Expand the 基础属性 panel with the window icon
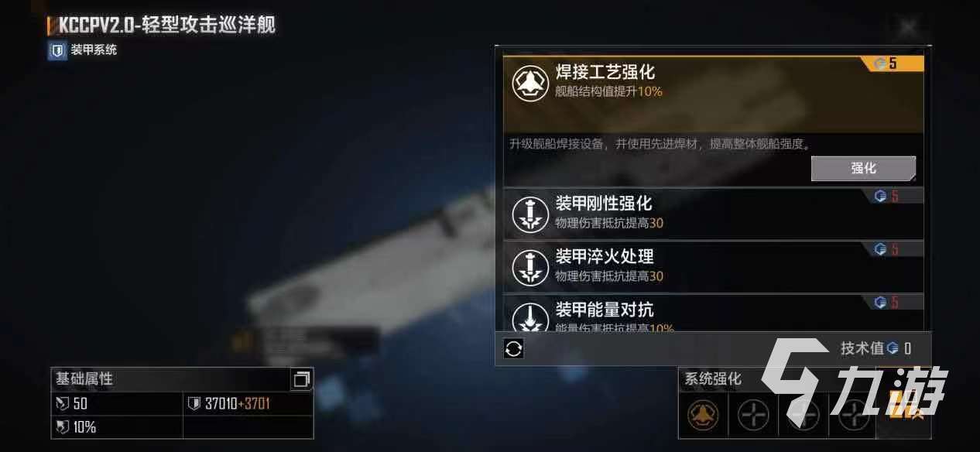Image resolution: width=980 pixels, height=452 pixels. click(x=300, y=379)
